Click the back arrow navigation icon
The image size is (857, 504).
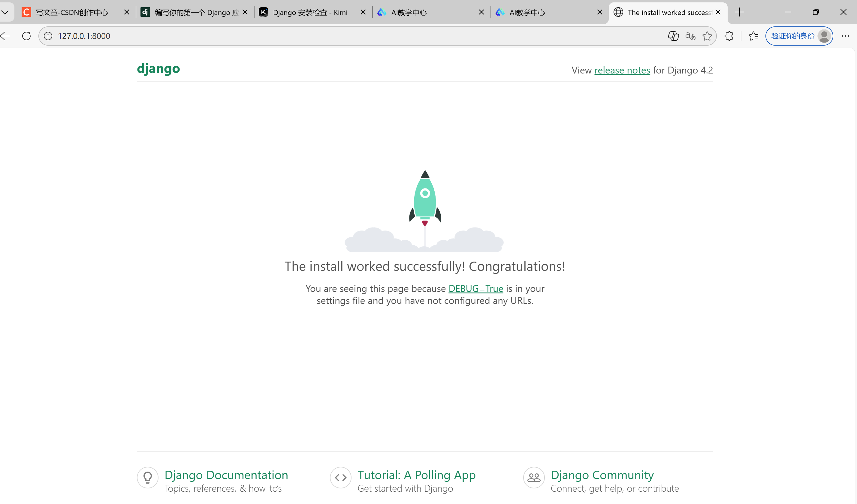pos(5,36)
